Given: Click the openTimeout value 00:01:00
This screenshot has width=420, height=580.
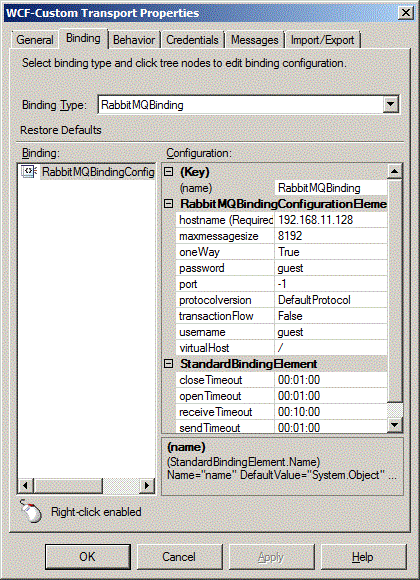Looking at the screenshot, I should point(331,396).
